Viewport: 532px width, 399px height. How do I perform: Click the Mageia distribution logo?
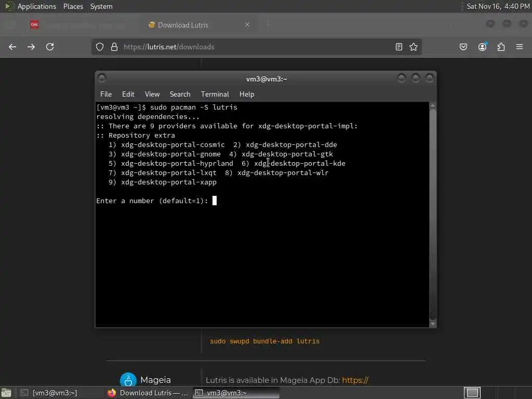pyautogui.click(x=128, y=380)
